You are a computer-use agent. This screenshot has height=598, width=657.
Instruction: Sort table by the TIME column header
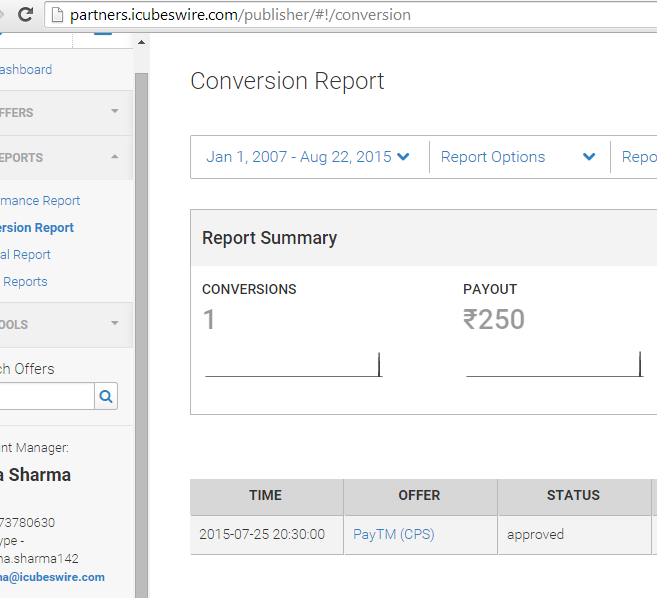(x=265, y=495)
